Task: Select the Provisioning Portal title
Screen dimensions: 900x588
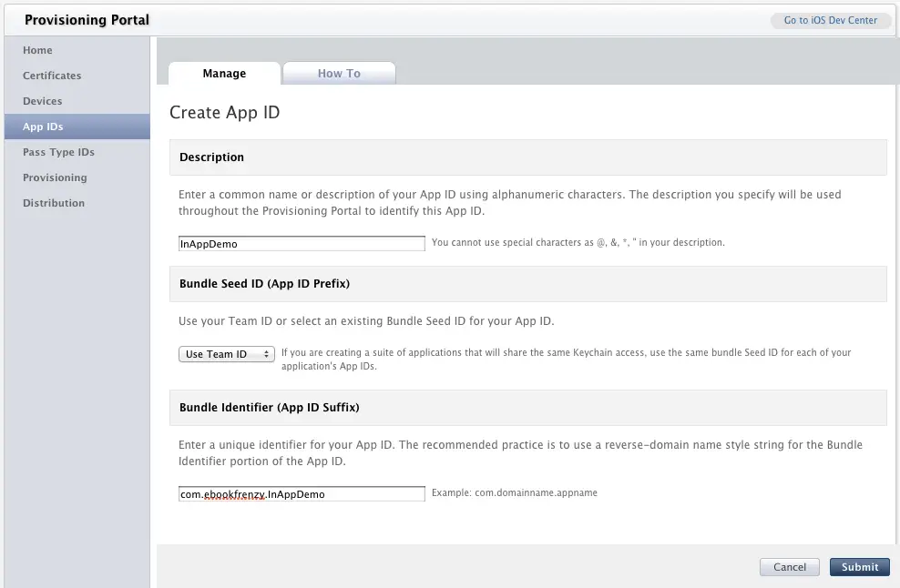Action: coord(87,19)
